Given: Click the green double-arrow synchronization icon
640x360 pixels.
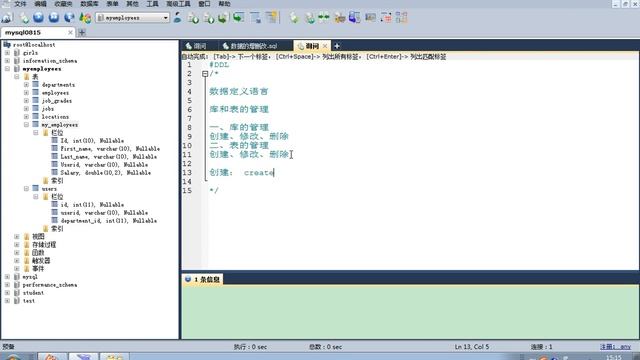Looking at the screenshot, I should click(324, 18).
